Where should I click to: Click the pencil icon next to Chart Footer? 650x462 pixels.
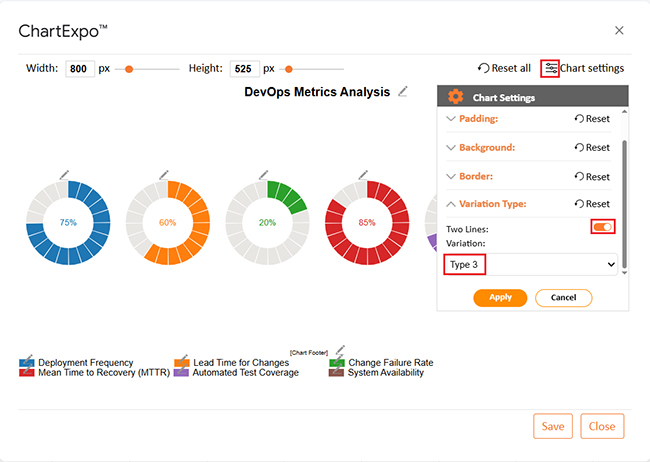(339, 350)
